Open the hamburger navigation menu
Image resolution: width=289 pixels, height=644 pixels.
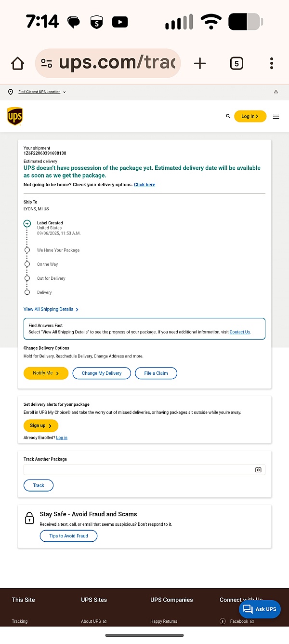point(276,117)
